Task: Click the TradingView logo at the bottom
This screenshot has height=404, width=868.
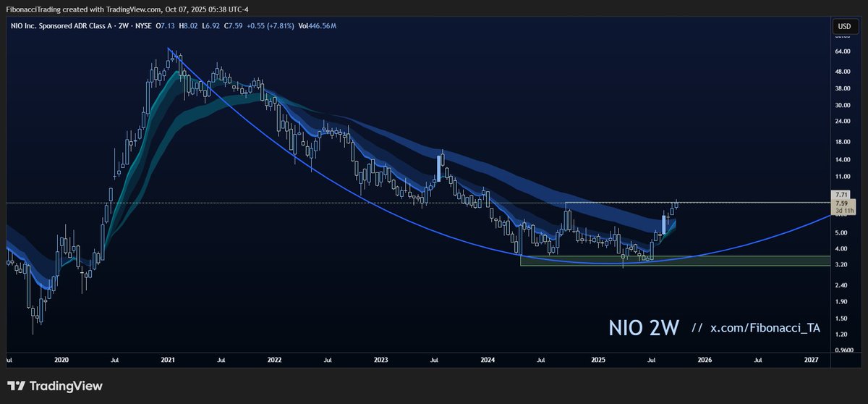Action: [55, 387]
